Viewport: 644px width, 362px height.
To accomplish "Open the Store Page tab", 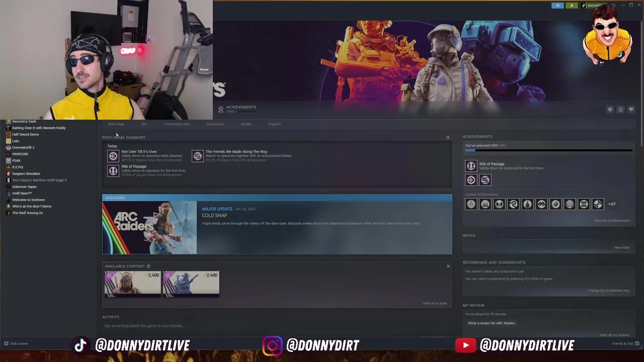I will (116, 124).
